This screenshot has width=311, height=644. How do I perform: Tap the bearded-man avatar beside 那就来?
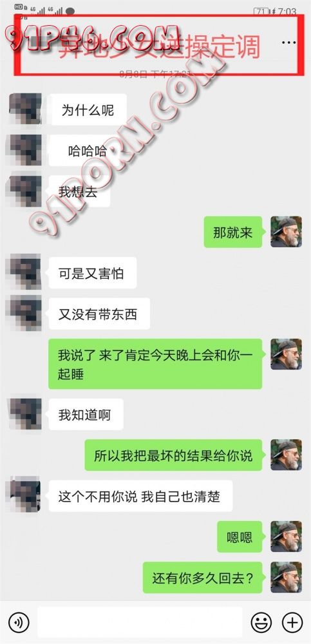coord(286,232)
